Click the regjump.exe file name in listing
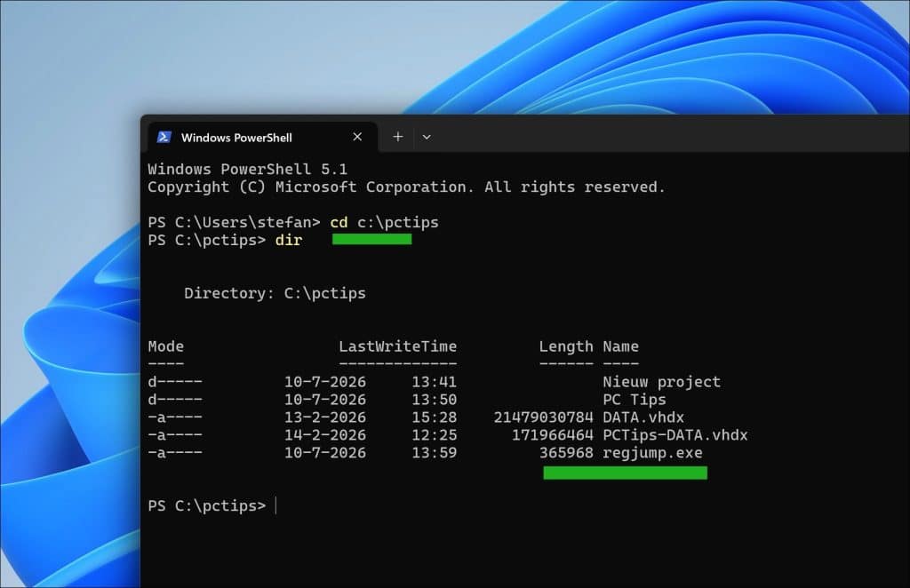This screenshot has width=910, height=588. pyautogui.click(x=652, y=453)
